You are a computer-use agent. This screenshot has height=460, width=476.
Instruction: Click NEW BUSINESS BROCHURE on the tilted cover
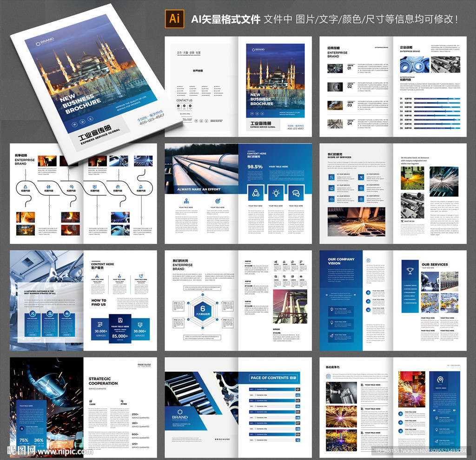[x=80, y=103]
